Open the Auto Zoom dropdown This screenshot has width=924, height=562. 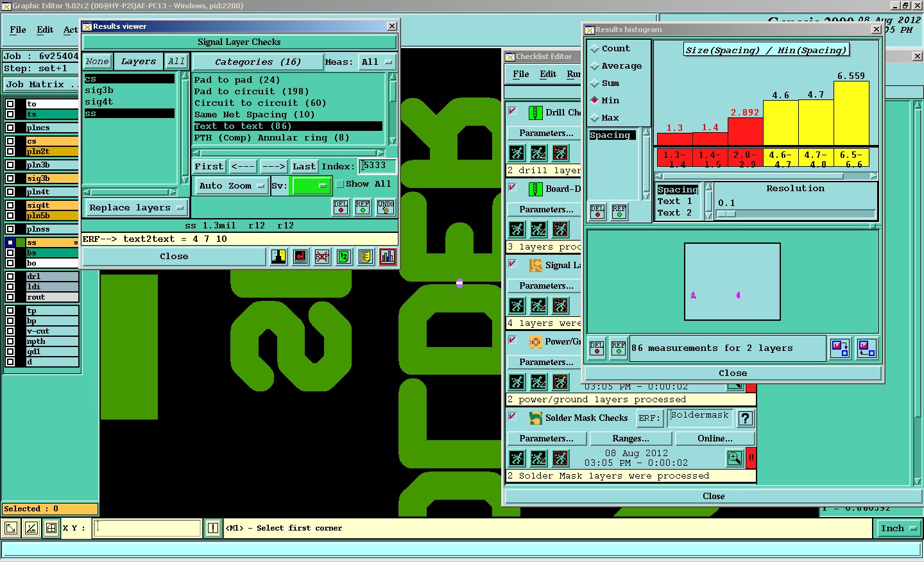pyautogui.click(x=232, y=186)
